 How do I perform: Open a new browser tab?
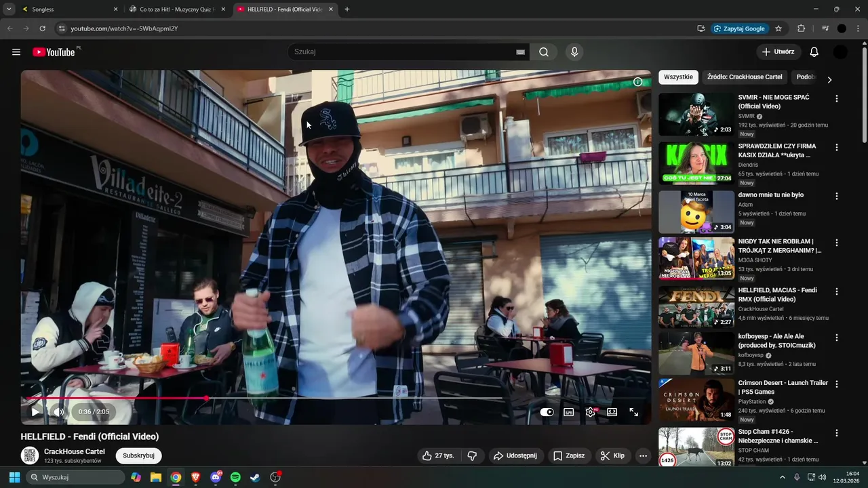click(x=347, y=9)
